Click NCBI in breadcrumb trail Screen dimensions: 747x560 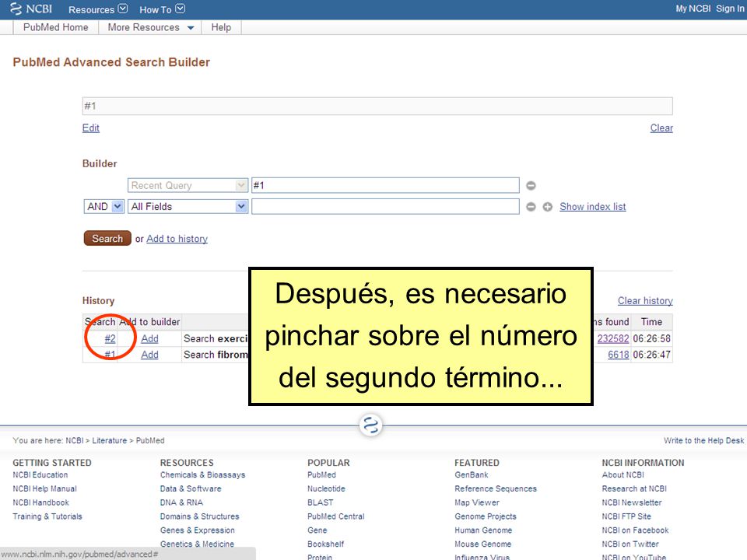pyautogui.click(x=75, y=440)
